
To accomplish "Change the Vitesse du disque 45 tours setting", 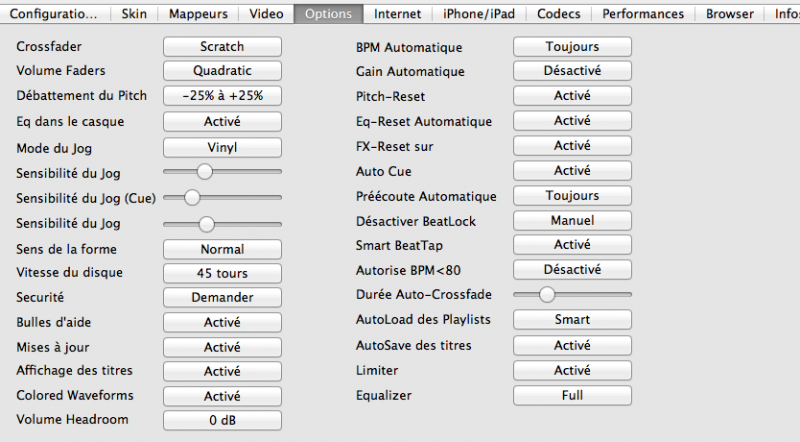I will click(x=222, y=273).
